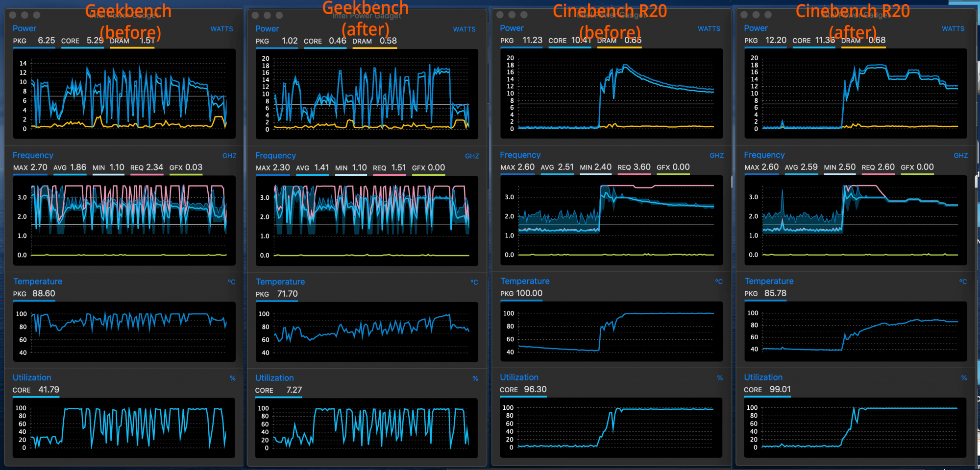The width and height of the screenshot is (980, 470).
Task: Minimize the Geekbench (after) Power Gadget window
Action: coord(267,15)
